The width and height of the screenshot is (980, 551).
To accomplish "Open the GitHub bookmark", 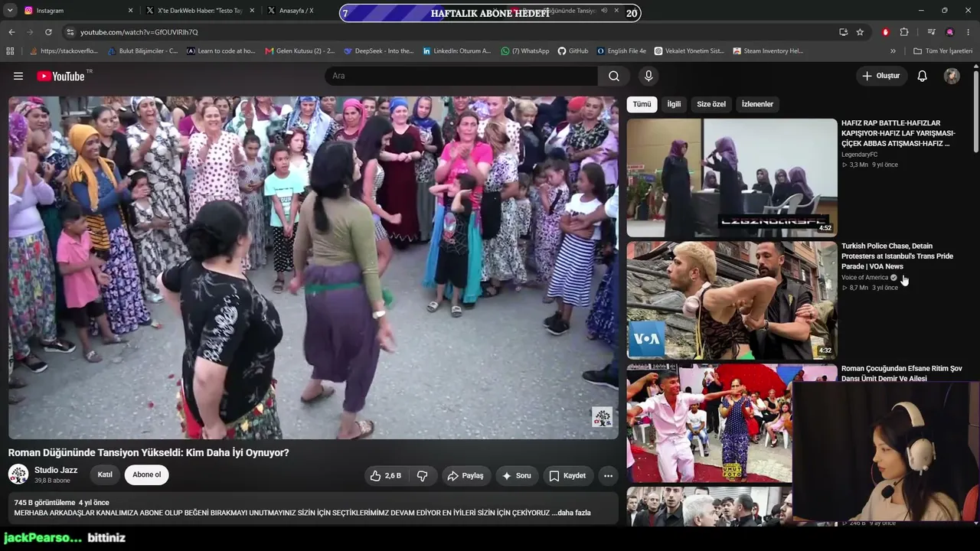I will tap(573, 51).
